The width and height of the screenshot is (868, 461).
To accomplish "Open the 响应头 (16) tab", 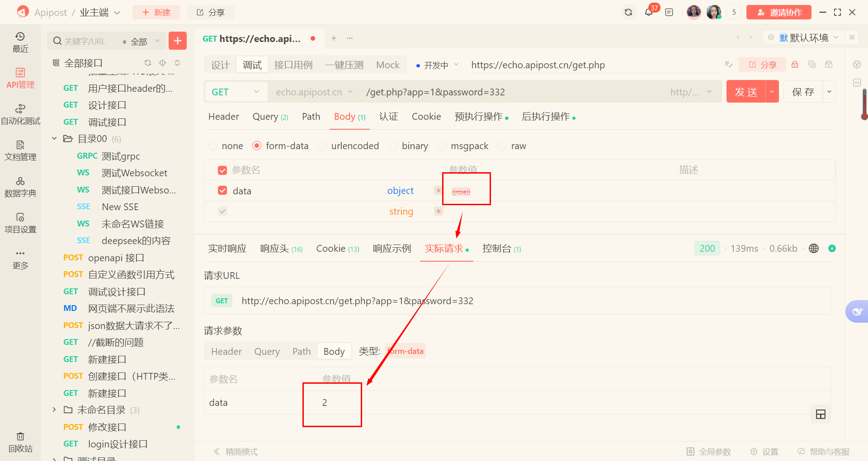I will tap(281, 249).
